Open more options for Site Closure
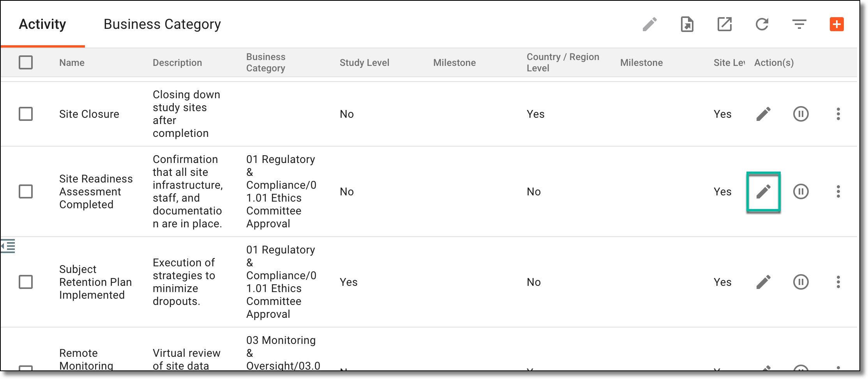Viewport: 868px width, 379px height. [838, 114]
